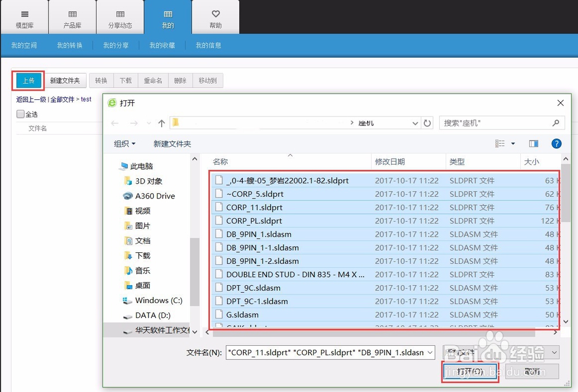Open the 座机 address path dropdown
This screenshot has height=392, width=578.
(x=414, y=122)
